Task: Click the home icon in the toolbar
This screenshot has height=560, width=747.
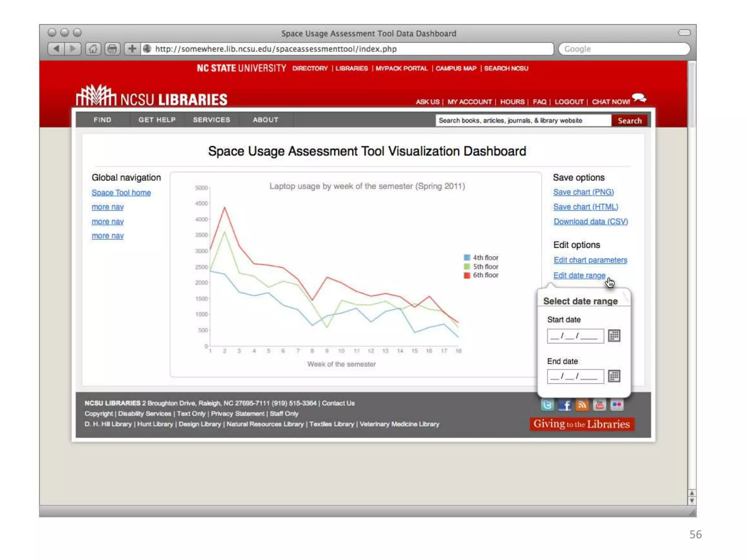Action: click(x=93, y=48)
